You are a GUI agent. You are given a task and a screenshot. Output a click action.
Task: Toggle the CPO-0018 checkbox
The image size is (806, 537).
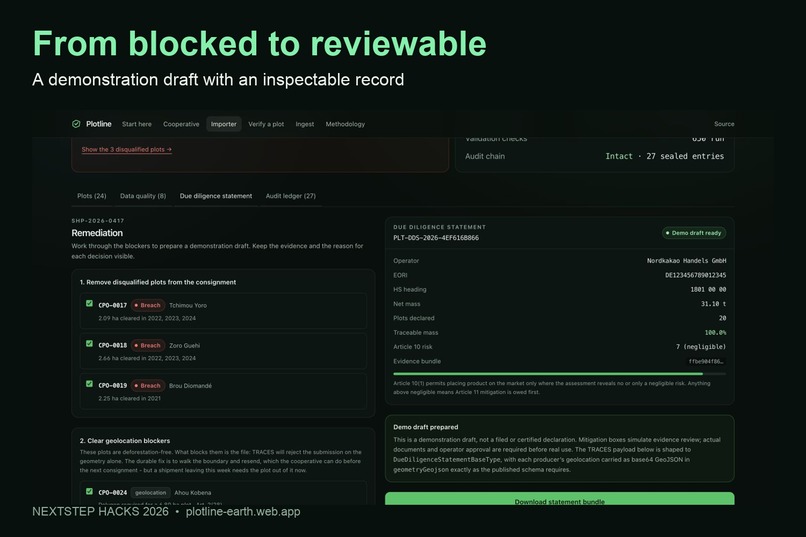89,344
